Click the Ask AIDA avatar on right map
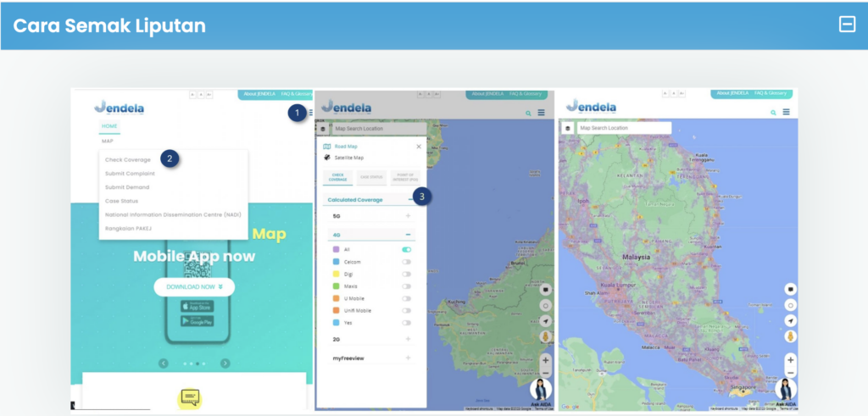This screenshot has width=868, height=416. click(x=786, y=390)
